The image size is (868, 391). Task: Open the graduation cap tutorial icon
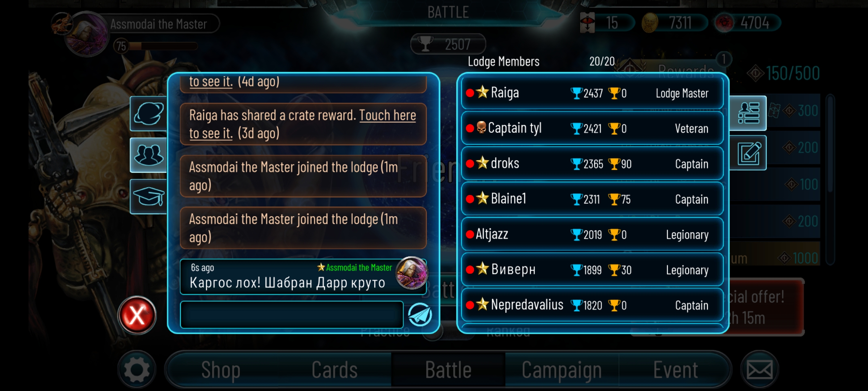click(149, 196)
